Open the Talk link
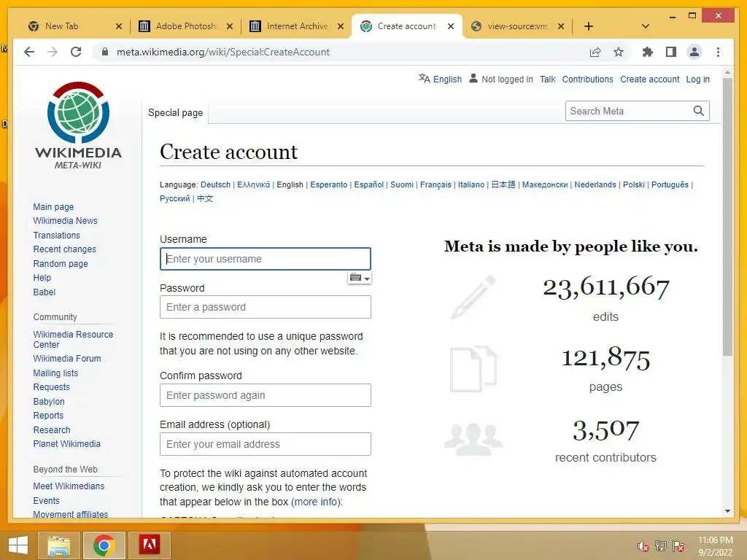747x560 pixels. coord(547,79)
